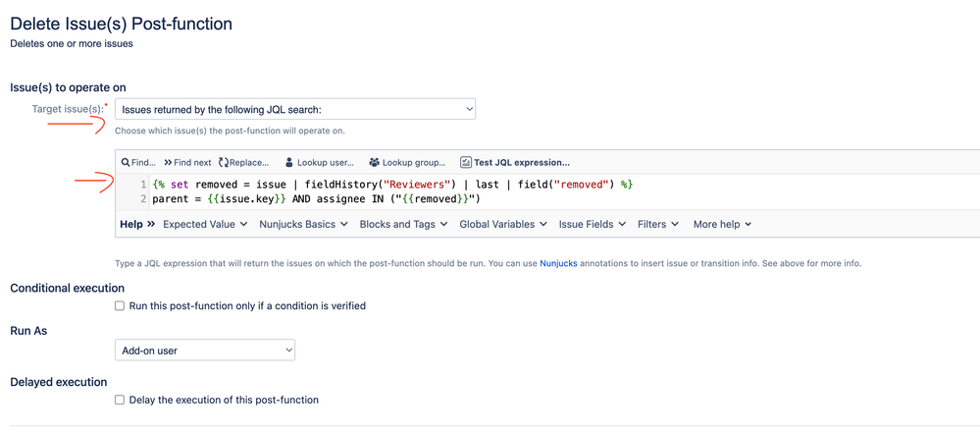Click line number 2 in the gutter
This screenshot has height=433, width=980.
(x=144, y=199)
